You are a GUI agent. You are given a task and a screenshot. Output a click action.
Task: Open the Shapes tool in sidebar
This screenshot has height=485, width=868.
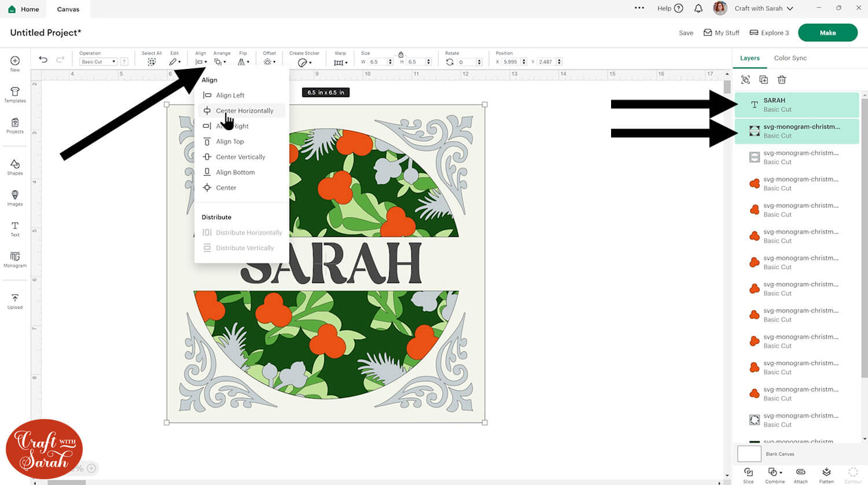click(x=15, y=167)
